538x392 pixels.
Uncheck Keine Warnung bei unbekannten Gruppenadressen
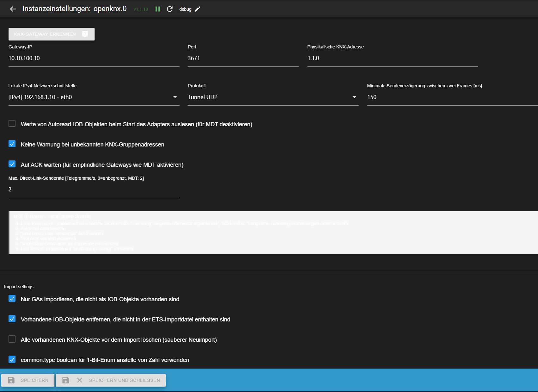pos(12,144)
